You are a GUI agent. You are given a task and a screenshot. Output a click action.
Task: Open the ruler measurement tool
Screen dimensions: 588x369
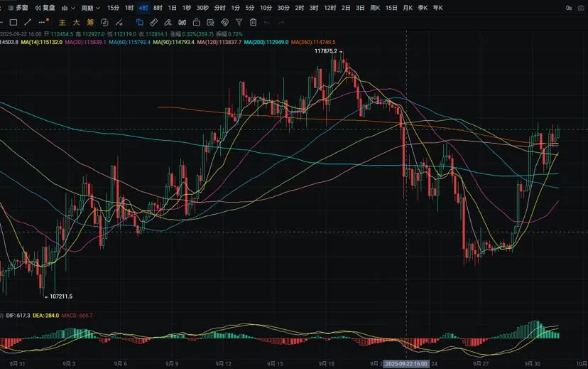pyautogui.click(x=153, y=22)
